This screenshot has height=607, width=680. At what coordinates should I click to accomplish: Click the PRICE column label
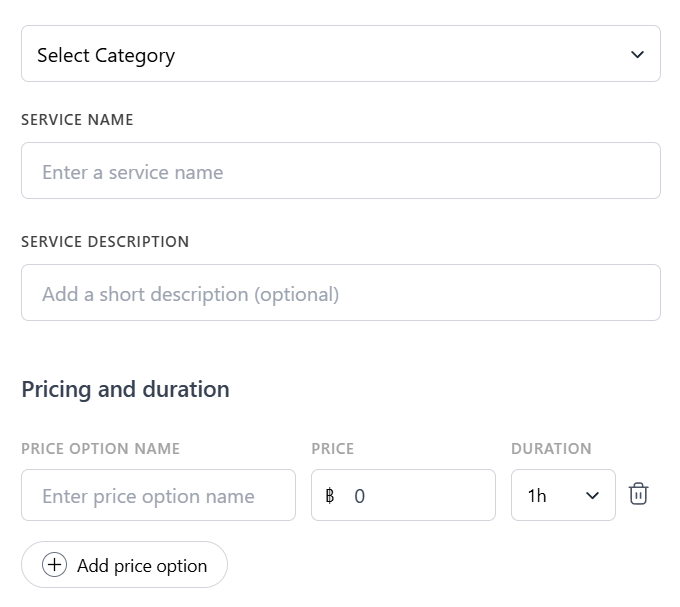click(x=333, y=449)
